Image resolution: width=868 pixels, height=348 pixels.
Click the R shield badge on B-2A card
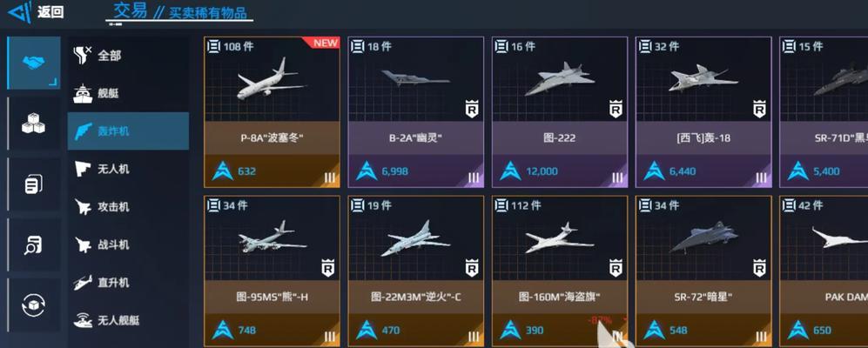(x=470, y=109)
